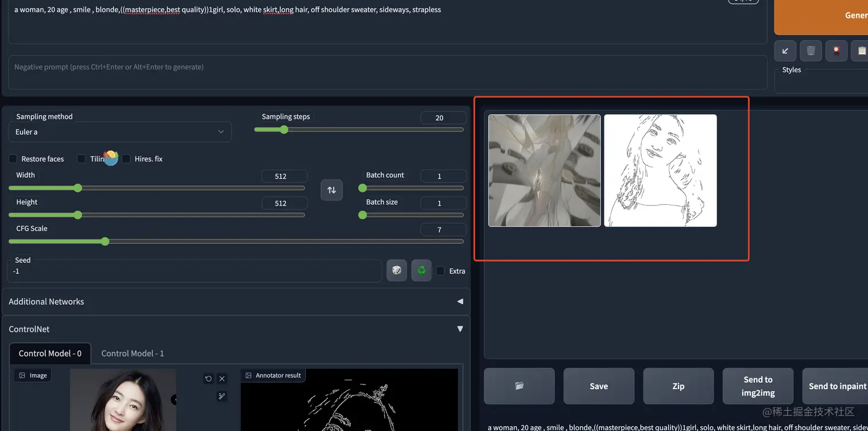Click the CFG Scale slider handle
The image size is (868, 431).
coord(105,242)
